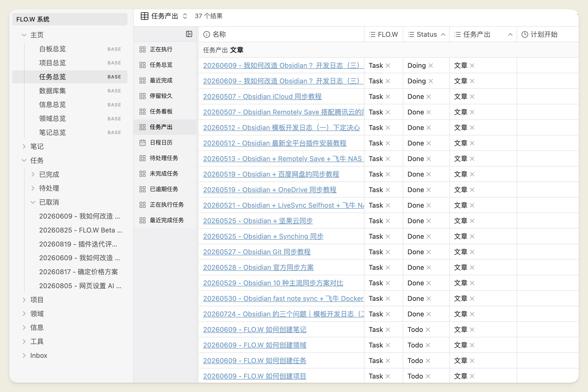Open link 20260512 - Obsidian 最新全平台插件安装教程

tap(275, 143)
